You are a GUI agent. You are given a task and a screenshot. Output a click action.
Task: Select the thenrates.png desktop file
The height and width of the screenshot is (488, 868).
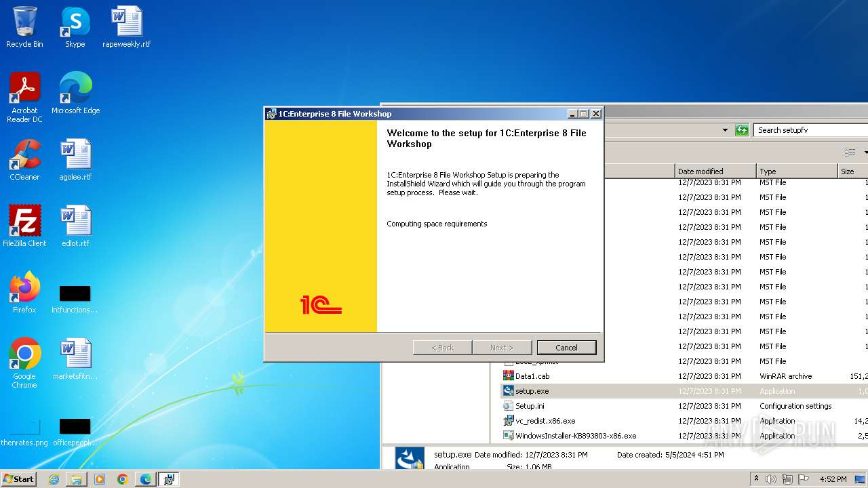click(24, 432)
